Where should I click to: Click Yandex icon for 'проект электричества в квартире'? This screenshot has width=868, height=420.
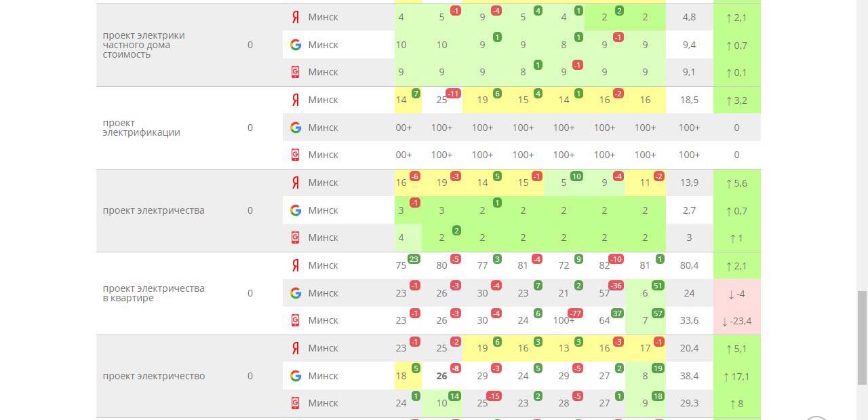[x=295, y=265]
